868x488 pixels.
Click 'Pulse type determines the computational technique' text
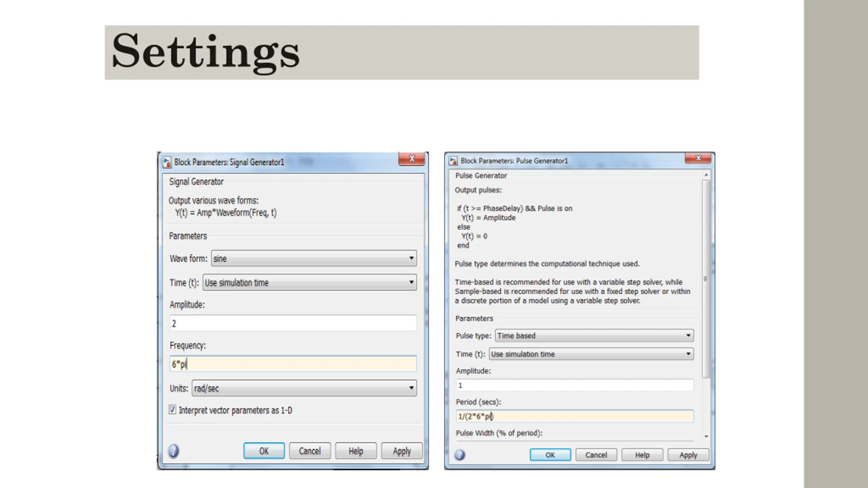(547, 264)
